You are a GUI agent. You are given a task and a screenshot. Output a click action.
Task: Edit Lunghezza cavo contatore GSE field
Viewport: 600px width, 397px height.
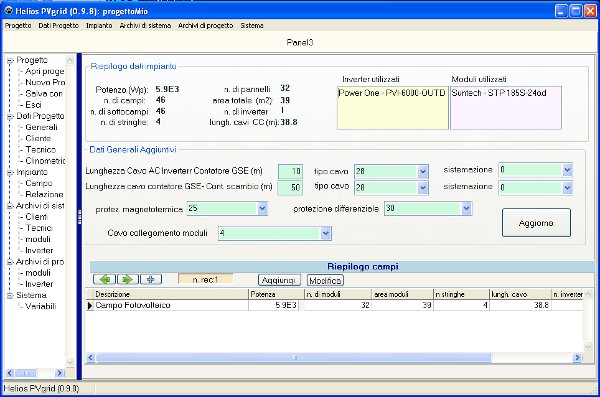click(290, 188)
